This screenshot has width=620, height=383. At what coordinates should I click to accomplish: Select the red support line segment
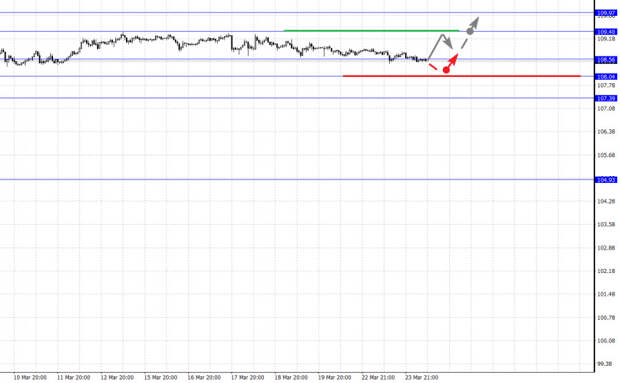click(x=461, y=75)
